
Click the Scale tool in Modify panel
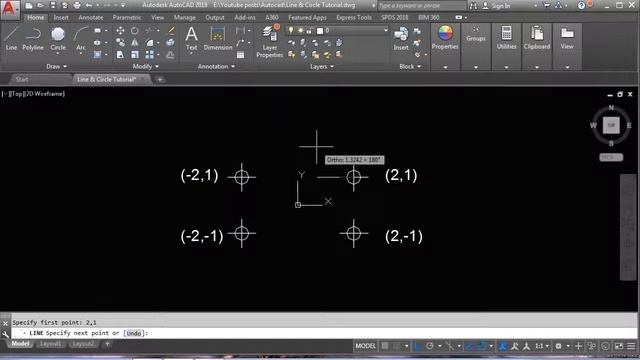135,54
